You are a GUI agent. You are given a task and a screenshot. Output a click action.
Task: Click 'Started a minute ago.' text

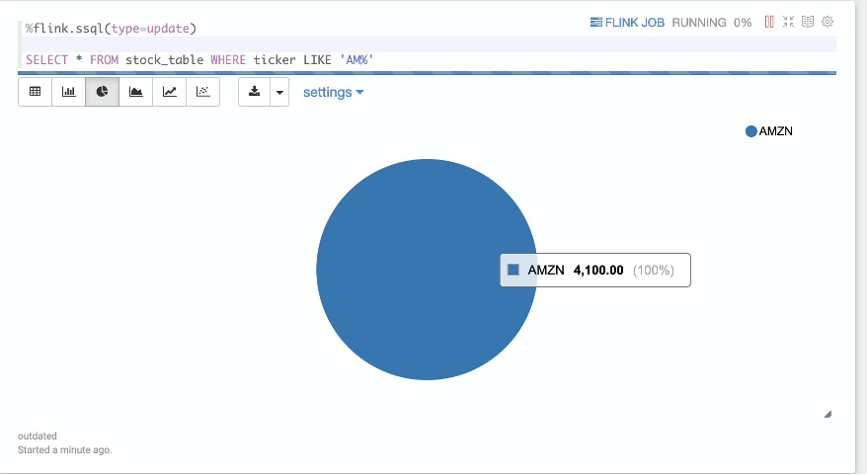[x=65, y=450]
